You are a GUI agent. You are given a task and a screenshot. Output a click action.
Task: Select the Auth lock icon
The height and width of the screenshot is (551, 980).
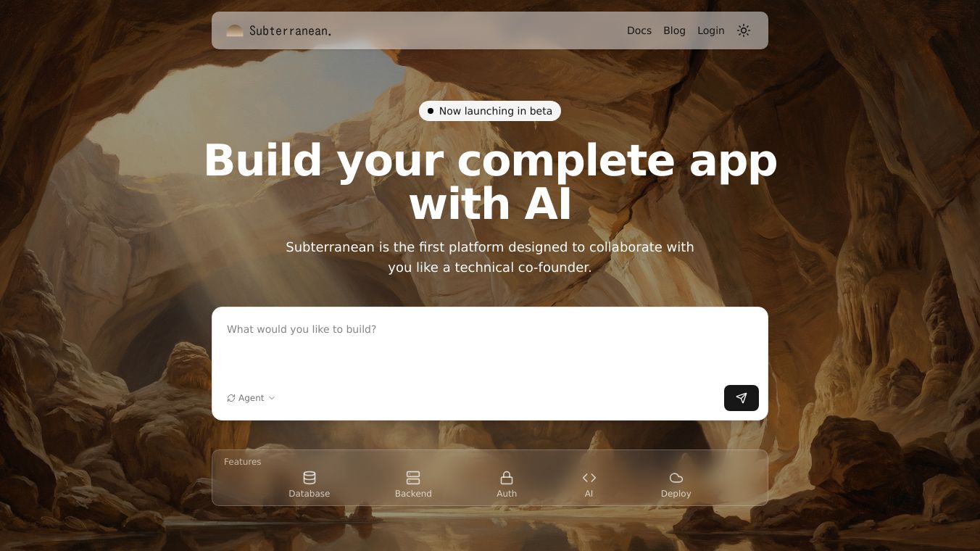pos(507,478)
